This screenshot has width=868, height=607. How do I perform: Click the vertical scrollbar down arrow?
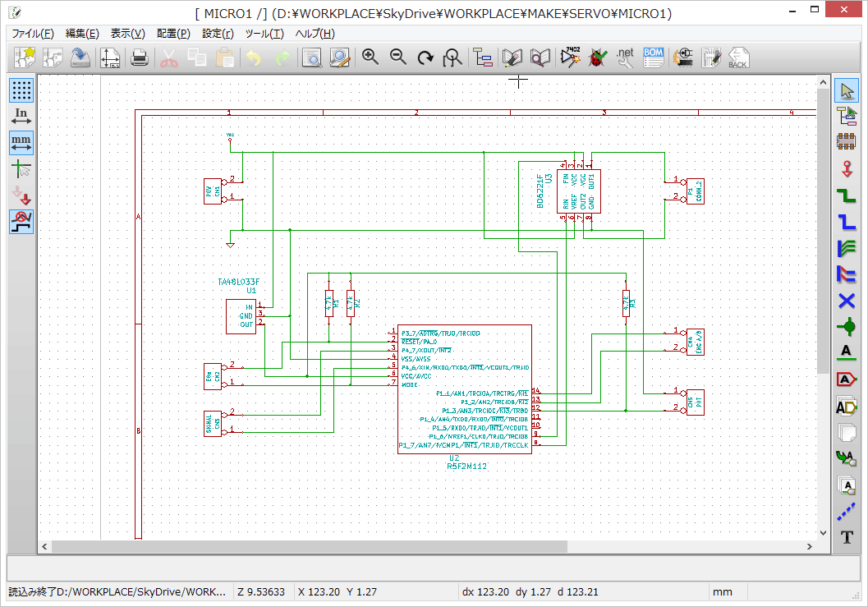[x=823, y=533]
